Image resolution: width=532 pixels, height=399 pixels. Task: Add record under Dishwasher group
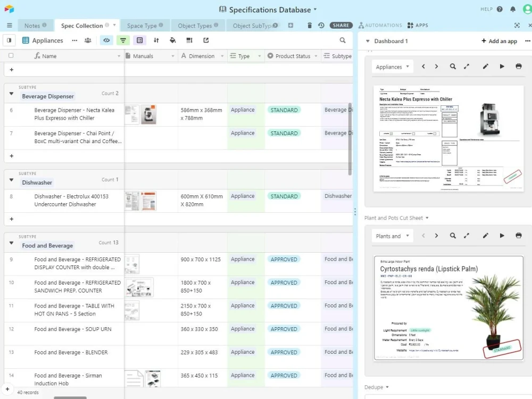[x=12, y=219]
